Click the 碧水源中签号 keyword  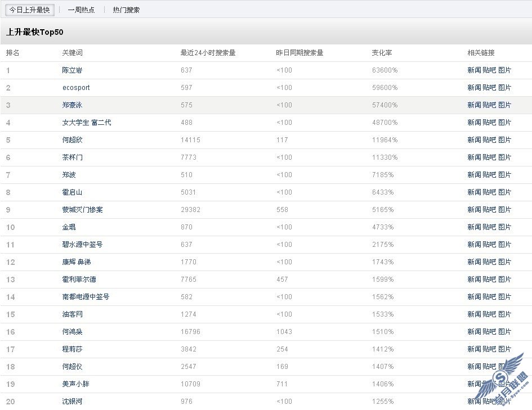click(x=82, y=245)
